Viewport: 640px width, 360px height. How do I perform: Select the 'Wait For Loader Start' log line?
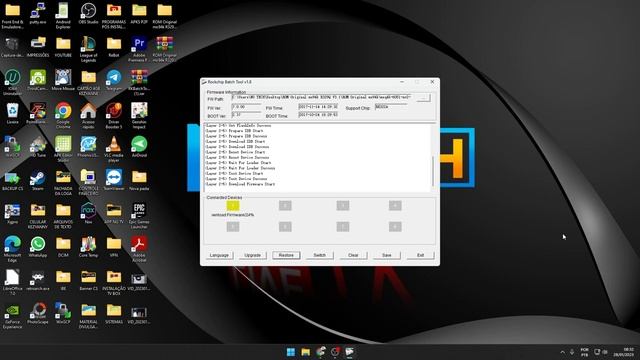(x=238, y=163)
